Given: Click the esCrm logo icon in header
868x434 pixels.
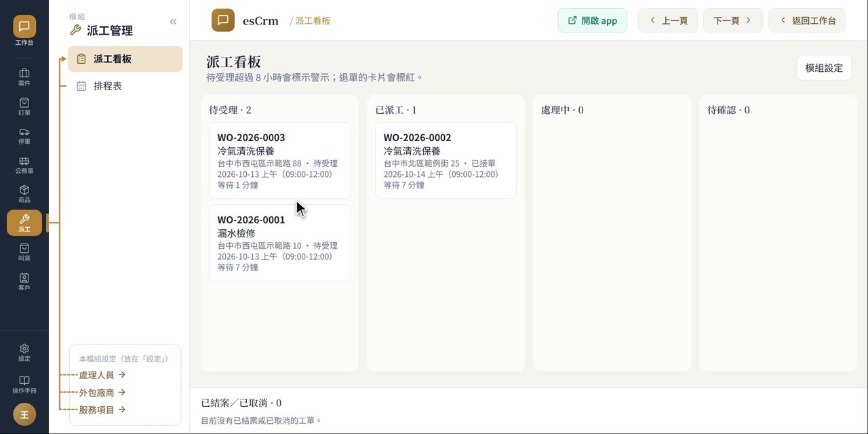Looking at the screenshot, I should pos(223,20).
